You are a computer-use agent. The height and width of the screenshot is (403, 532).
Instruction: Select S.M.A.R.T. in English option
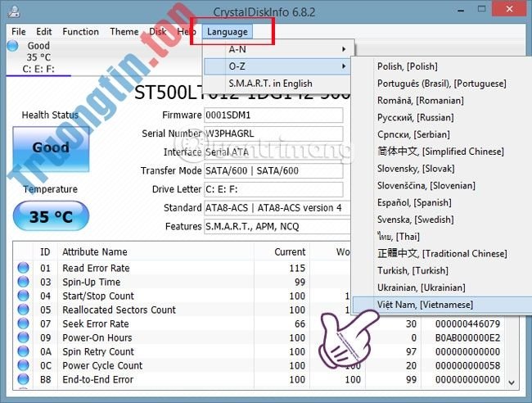click(x=277, y=84)
